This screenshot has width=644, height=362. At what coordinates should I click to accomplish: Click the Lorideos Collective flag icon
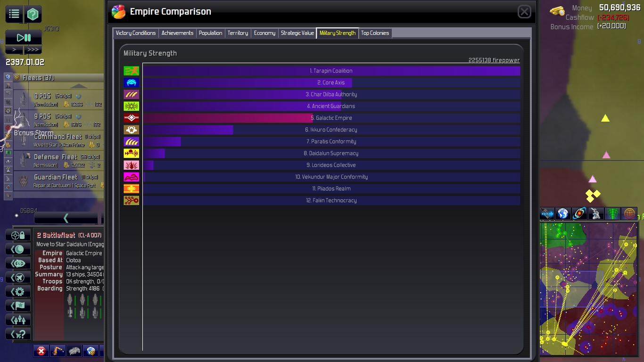point(132,165)
